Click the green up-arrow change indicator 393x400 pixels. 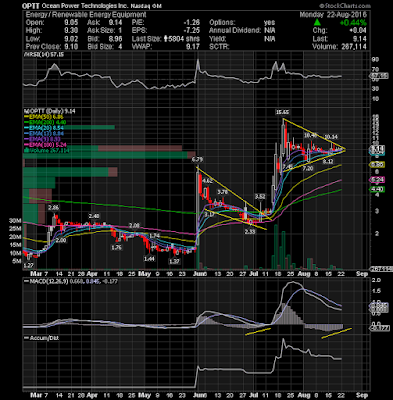(317, 23)
